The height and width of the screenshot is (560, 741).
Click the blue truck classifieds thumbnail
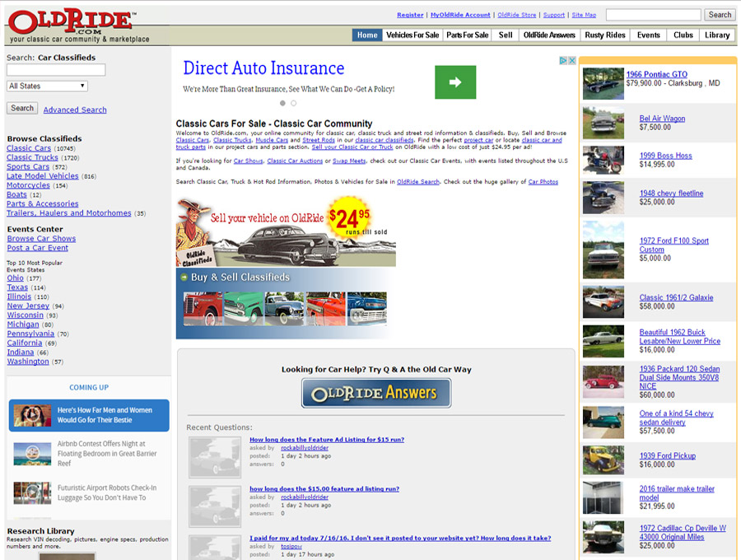[366, 309]
